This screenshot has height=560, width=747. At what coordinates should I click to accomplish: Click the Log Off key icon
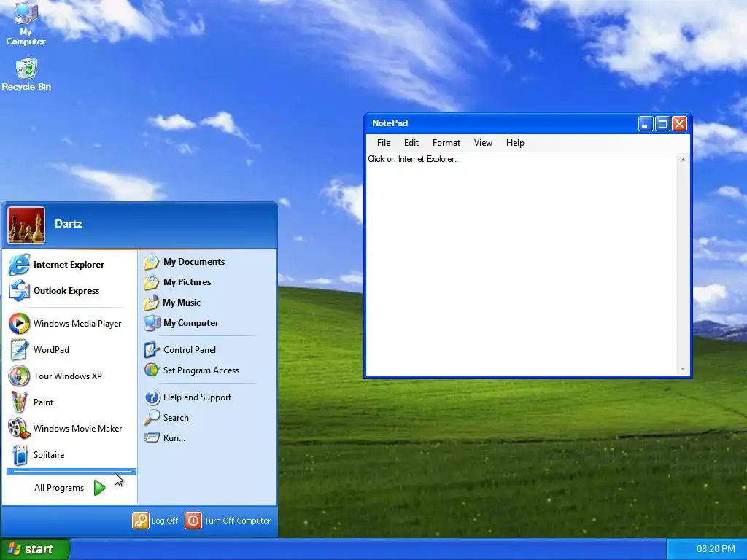coord(141,521)
